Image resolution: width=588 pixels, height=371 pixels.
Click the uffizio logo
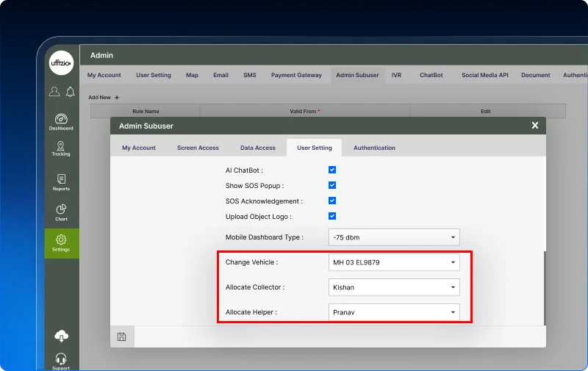[x=61, y=62]
